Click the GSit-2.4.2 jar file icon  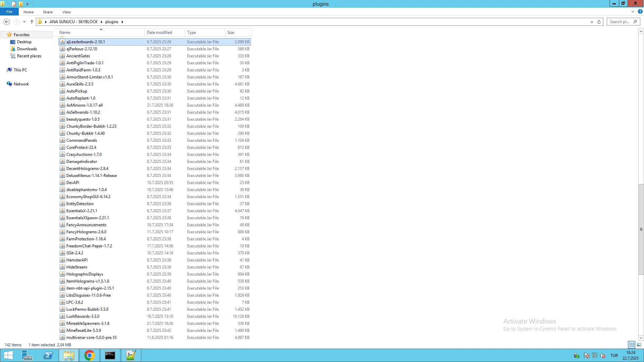[x=62, y=253]
